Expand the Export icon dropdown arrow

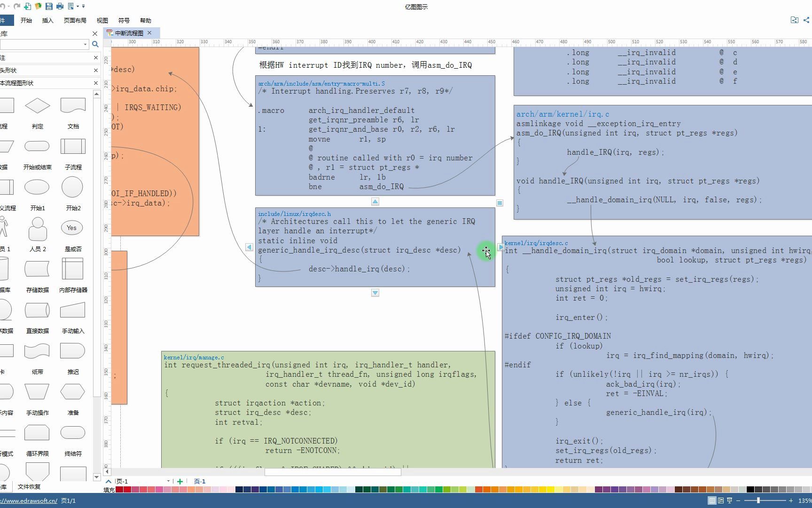tap(78, 7)
